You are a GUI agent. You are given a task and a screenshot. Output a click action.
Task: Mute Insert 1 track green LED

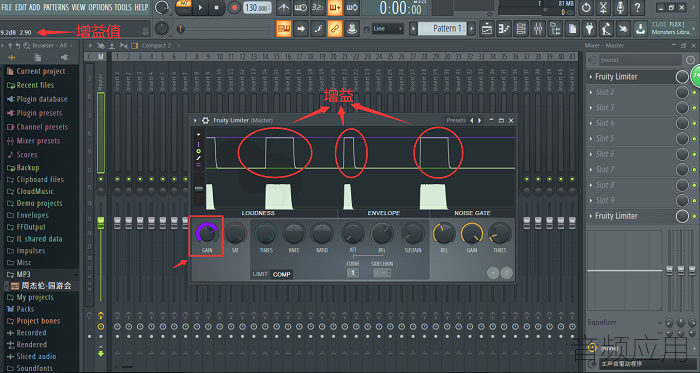point(117,179)
